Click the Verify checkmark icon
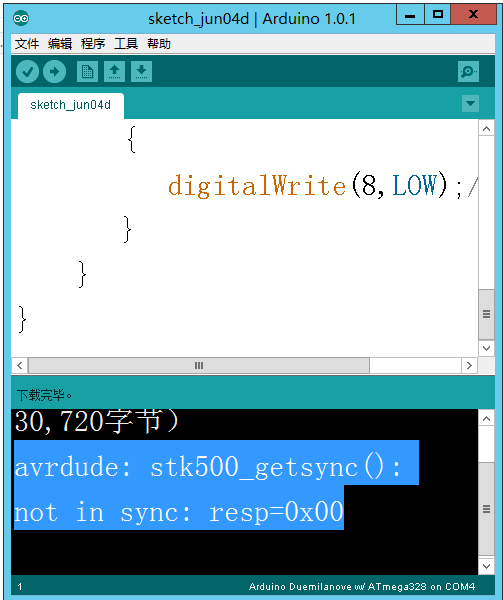Image resolution: width=503 pixels, height=600 pixels. [28, 72]
